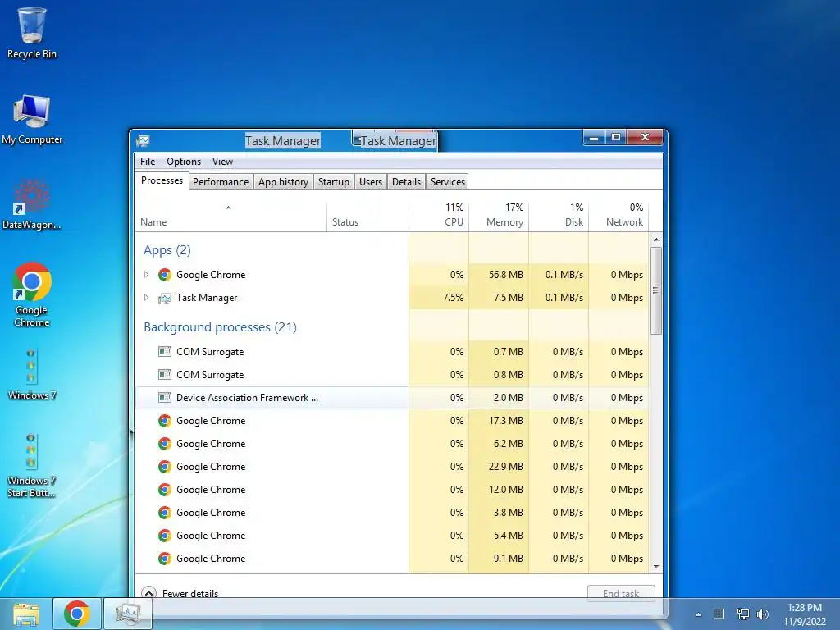Screen dimensions: 840x630
Task: Click the process list scroll up arrow
Action: [655, 240]
